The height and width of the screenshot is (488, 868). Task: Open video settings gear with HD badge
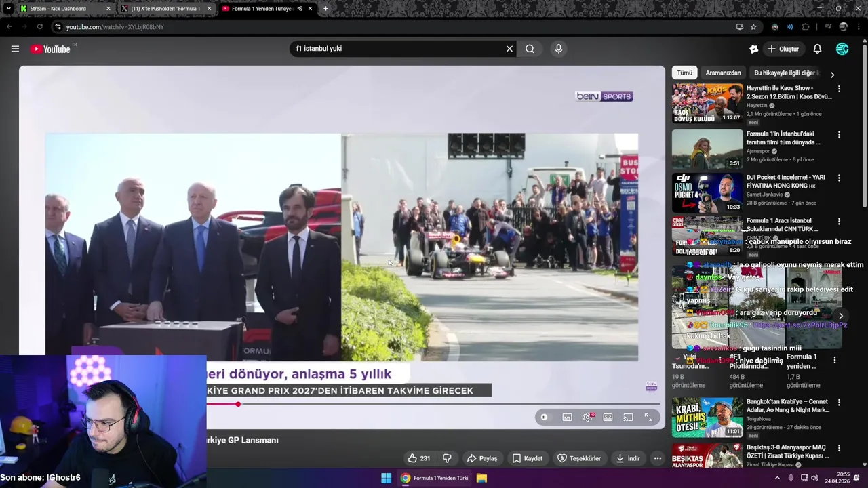588,418
